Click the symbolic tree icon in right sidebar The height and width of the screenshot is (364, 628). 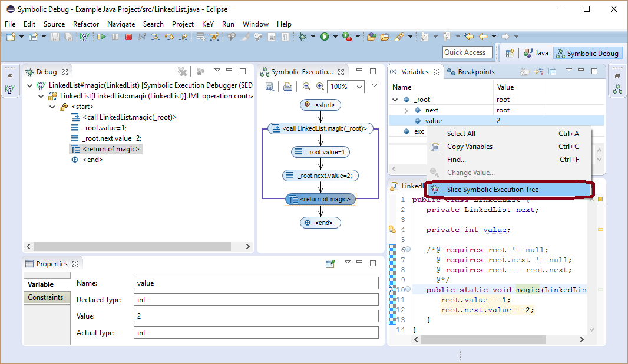pyautogui.click(x=617, y=90)
